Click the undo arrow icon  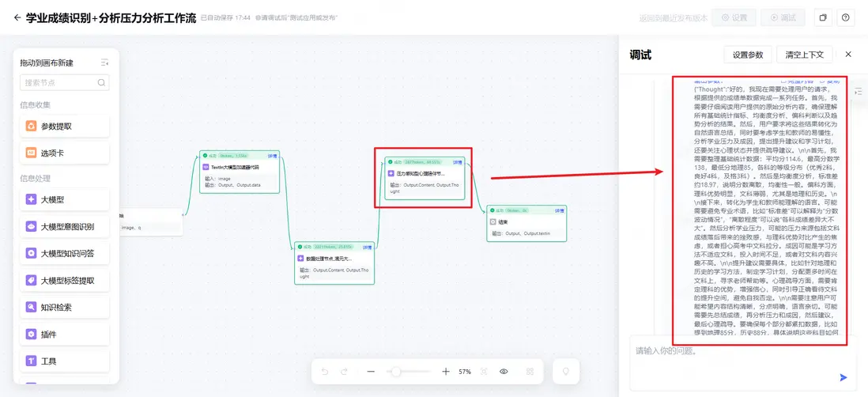coord(325,372)
